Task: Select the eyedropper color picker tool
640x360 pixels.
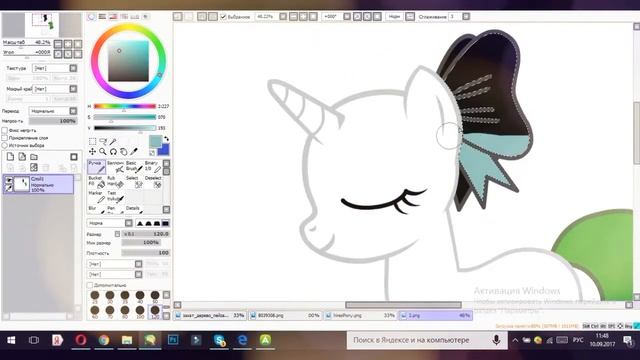Action: tap(133, 151)
